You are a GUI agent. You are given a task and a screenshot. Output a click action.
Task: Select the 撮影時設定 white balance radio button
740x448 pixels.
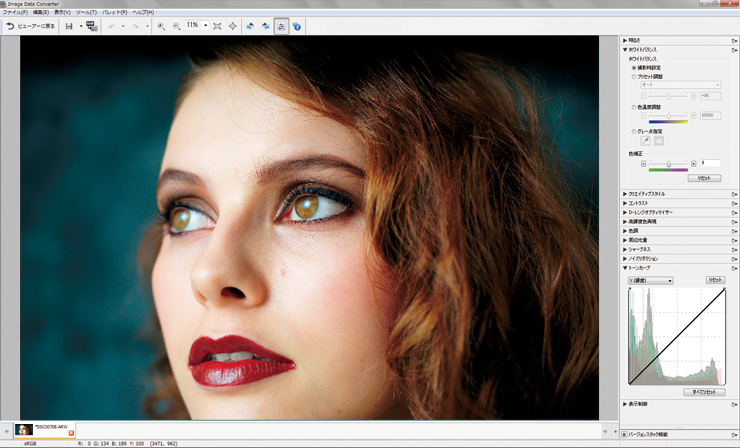(633, 67)
